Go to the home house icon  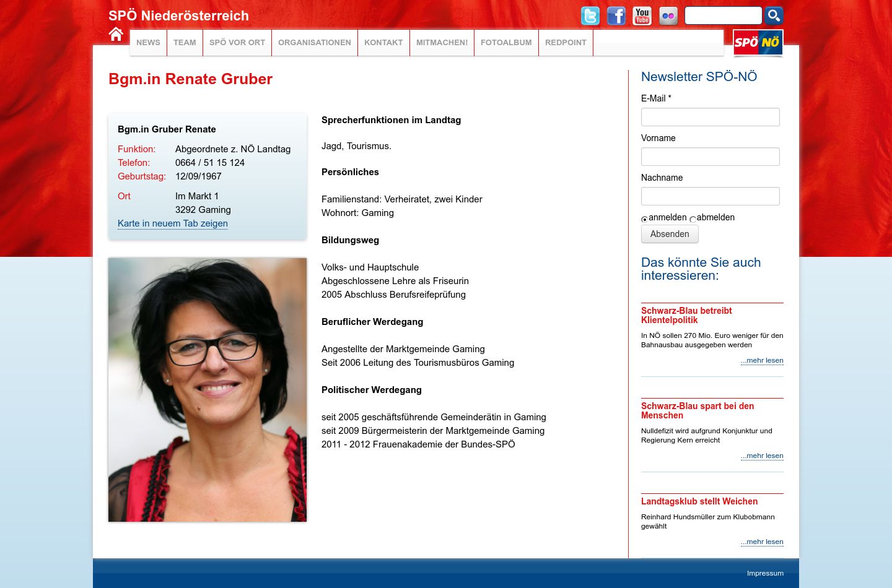click(116, 34)
